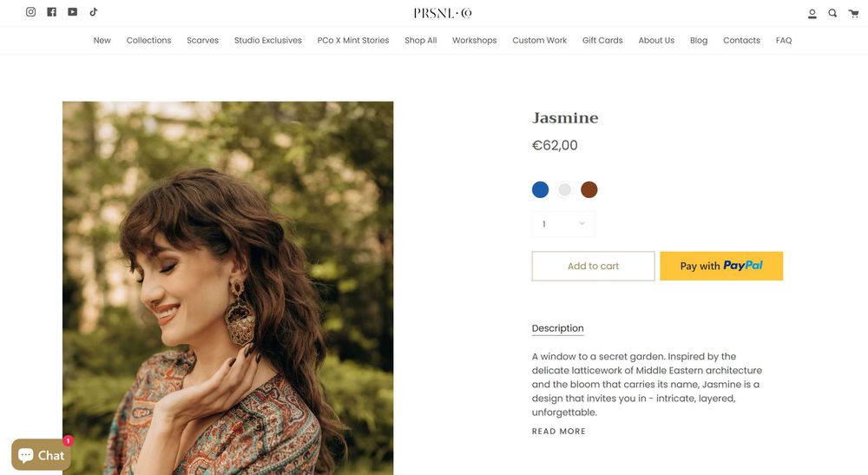The height and width of the screenshot is (475, 868).
Task: Pay with PayPal button
Action: pos(721,267)
